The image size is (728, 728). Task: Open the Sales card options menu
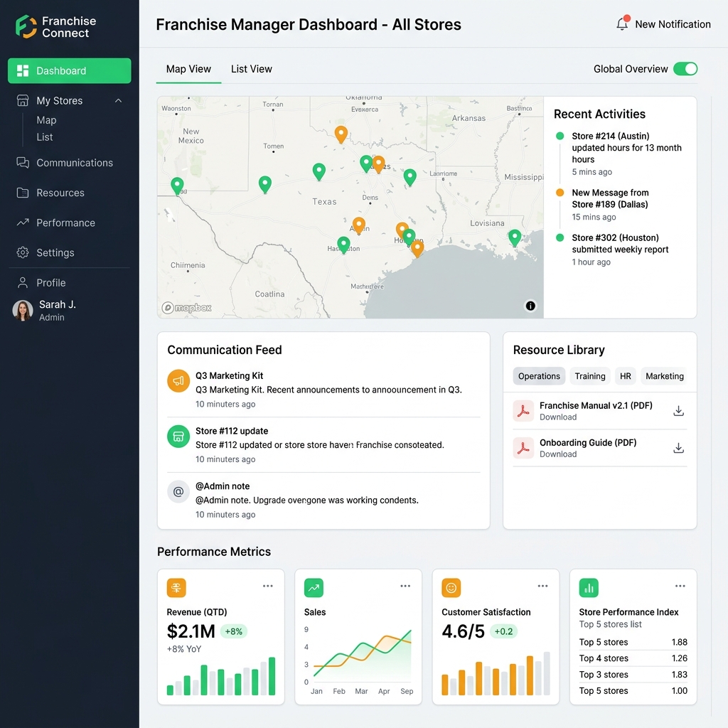click(405, 586)
